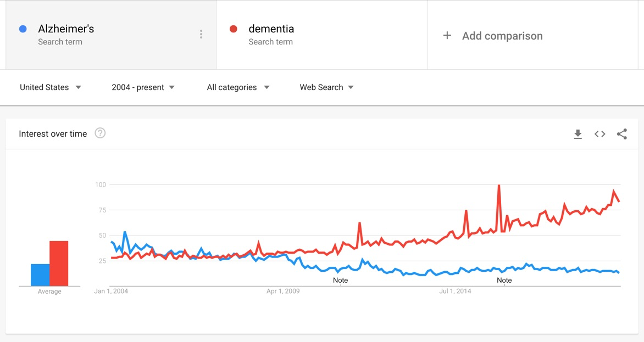
Task: Click the second Note marker near 2016
Action: pyautogui.click(x=504, y=280)
